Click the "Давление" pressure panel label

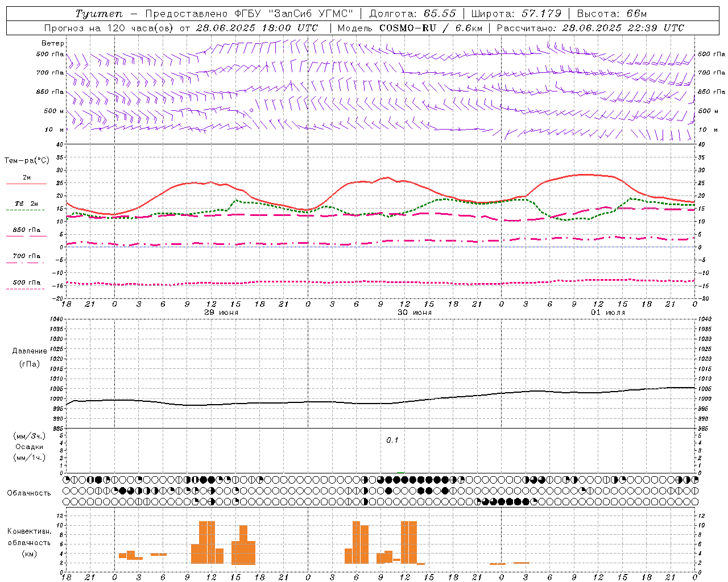30,351
